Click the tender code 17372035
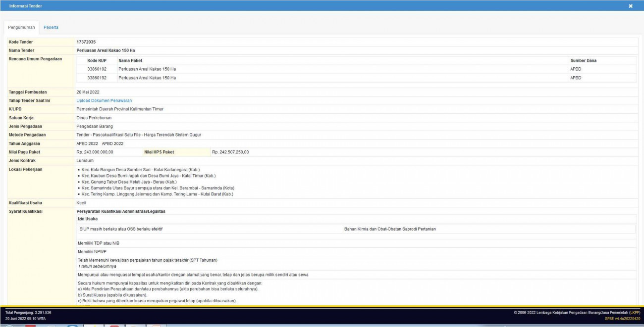 coord(86,42)
